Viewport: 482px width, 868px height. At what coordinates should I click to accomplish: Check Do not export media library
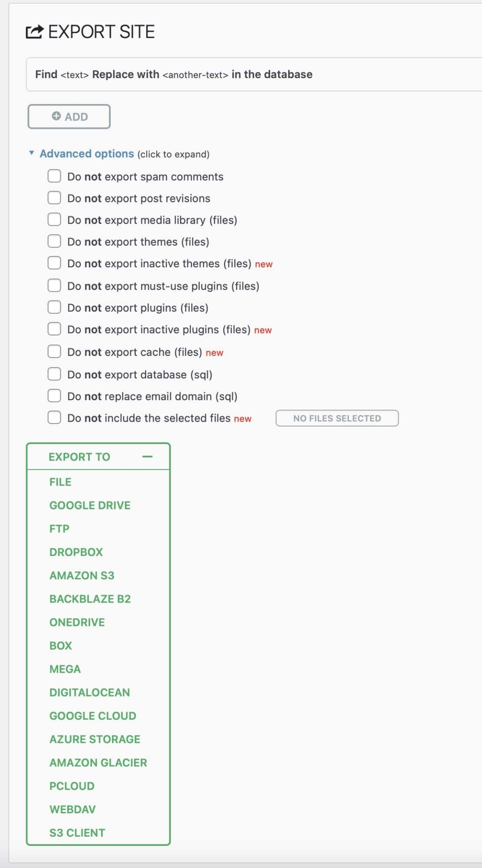[x=54, y=220]
